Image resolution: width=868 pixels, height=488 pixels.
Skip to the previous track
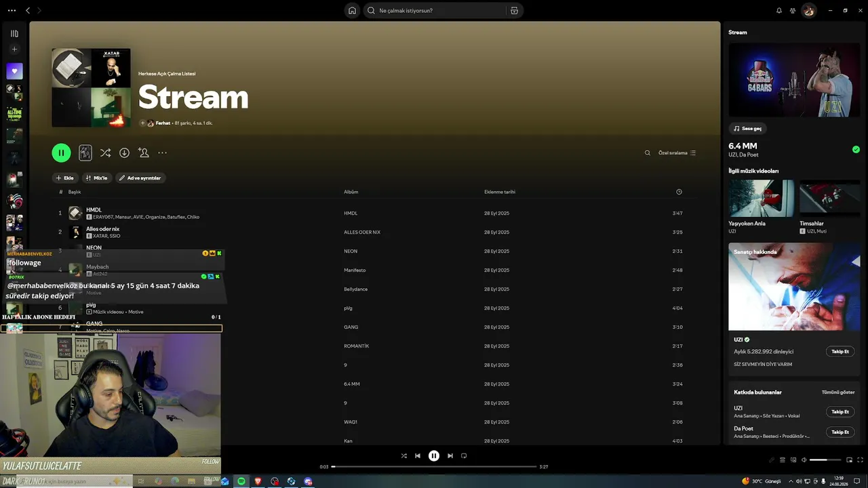(x=418, y=456)
